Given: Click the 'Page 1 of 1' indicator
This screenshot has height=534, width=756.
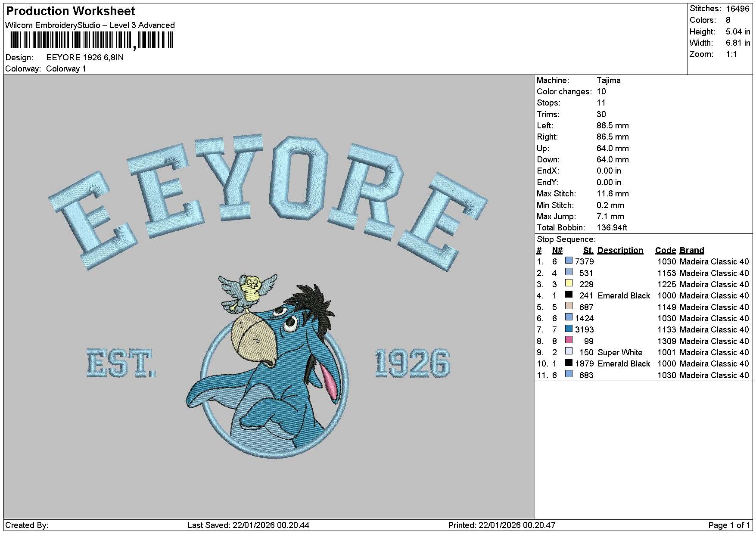Looking at the screenshot, I should pyautogui.click(x=729, y=525).
